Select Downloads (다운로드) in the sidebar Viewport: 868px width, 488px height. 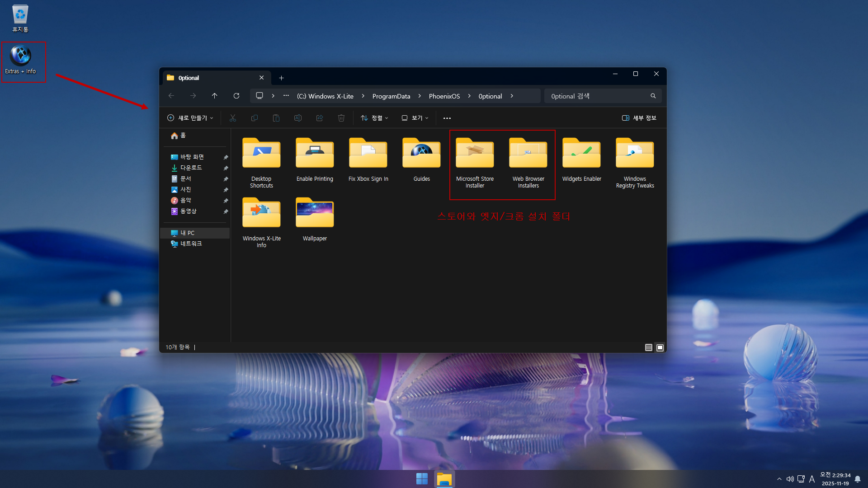point(191,168)
